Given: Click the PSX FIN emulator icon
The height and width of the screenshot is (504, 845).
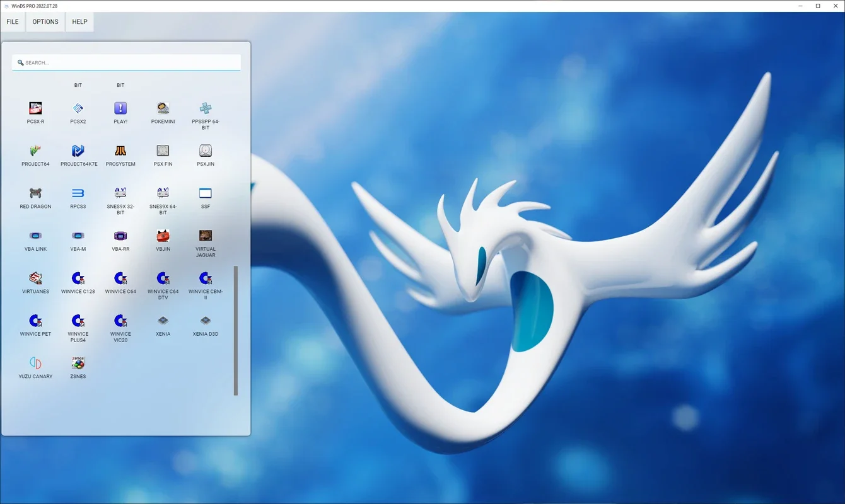Looking at the screenshot, I should click(163, 151).
